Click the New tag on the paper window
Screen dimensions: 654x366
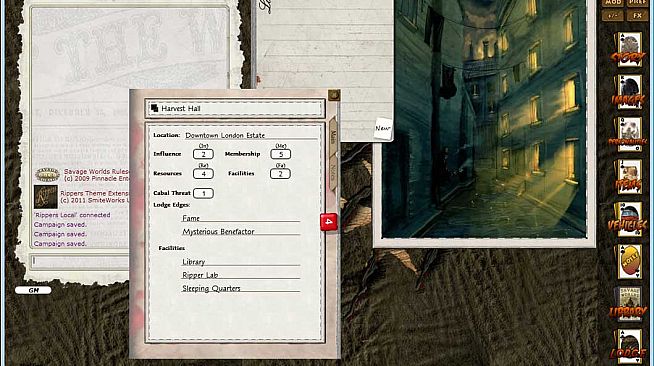click(382, 128)
